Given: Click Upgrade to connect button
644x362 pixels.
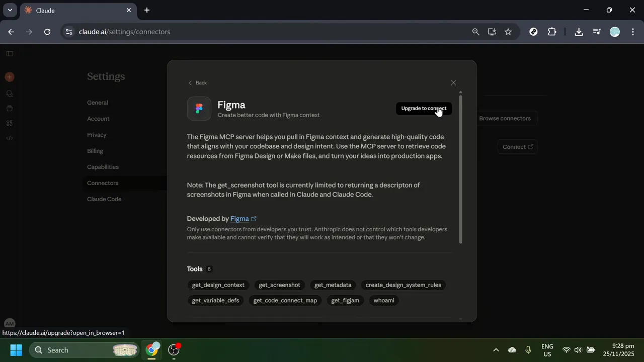Looking at the screenshot, I should coord(424,109).
